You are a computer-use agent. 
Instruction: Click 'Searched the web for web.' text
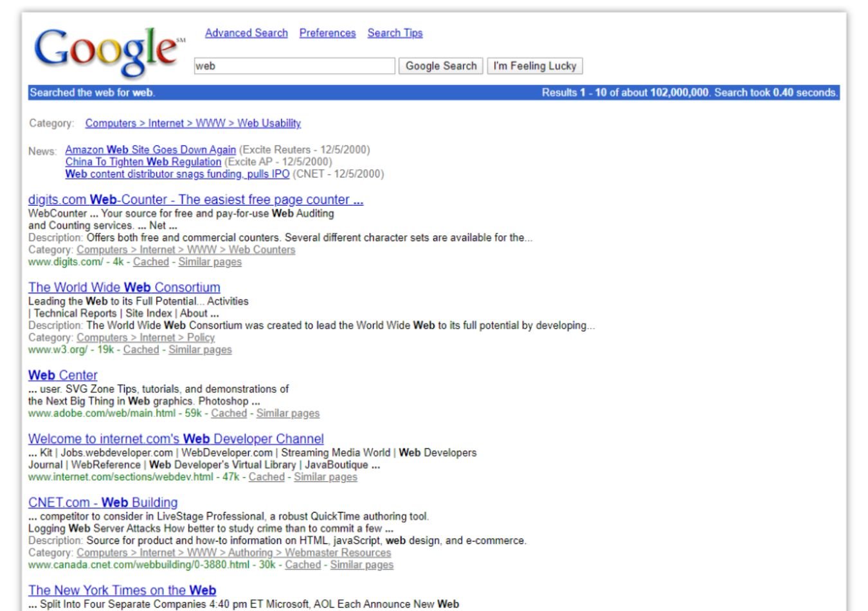93,93
